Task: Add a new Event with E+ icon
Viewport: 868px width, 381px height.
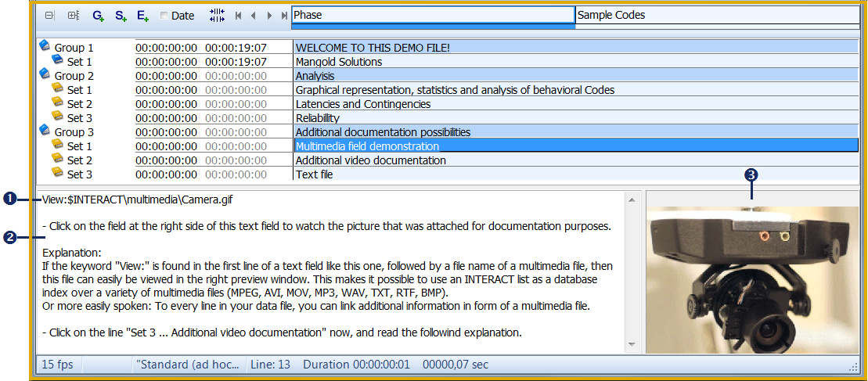Action: [x=142, y=16]
